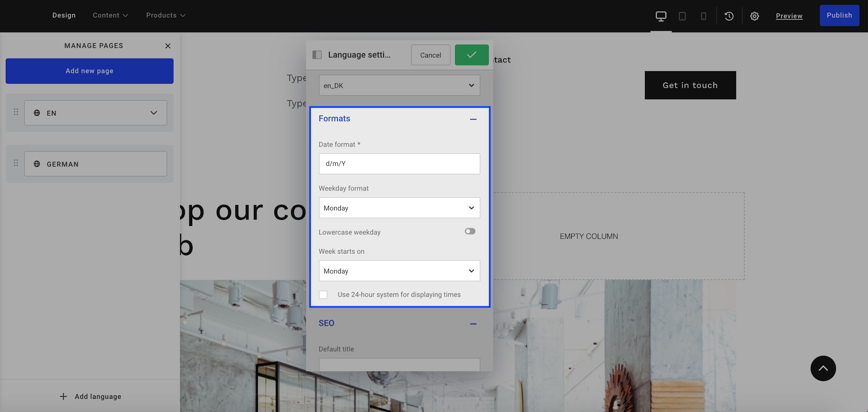
Task: Switch to mobile view icon
Action: (704, 16)
